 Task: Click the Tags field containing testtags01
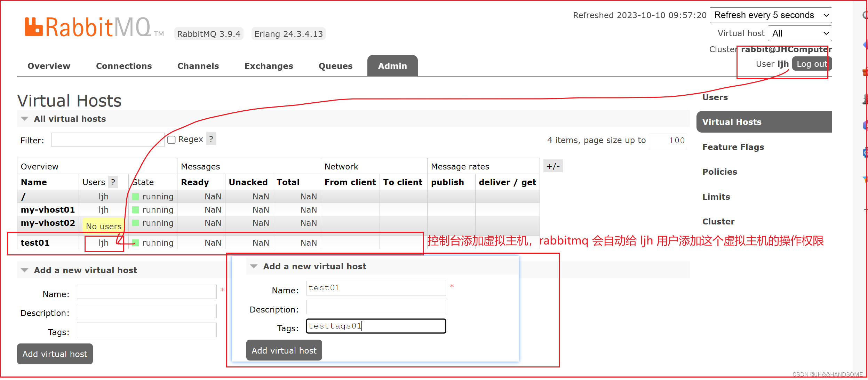pos(376,326)
